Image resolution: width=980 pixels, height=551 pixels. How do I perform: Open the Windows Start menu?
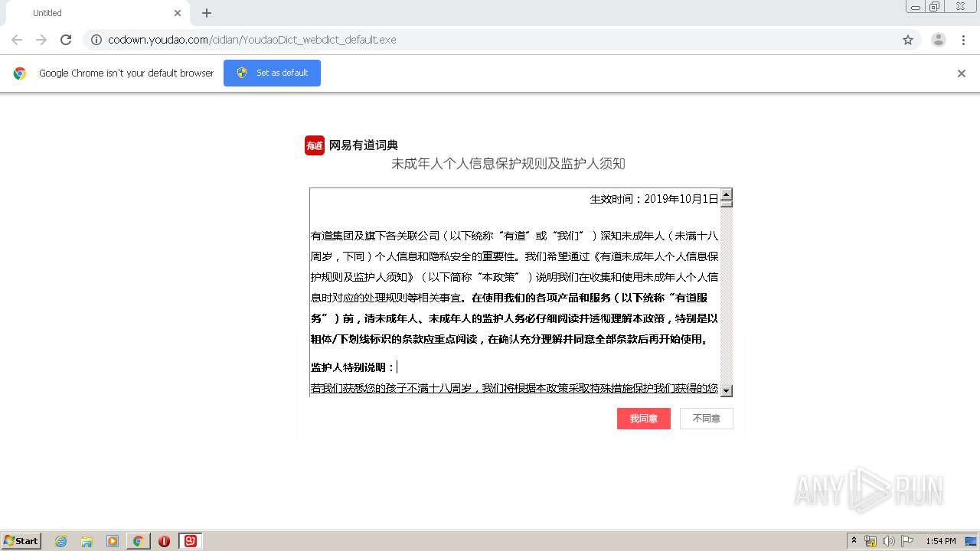21,541
